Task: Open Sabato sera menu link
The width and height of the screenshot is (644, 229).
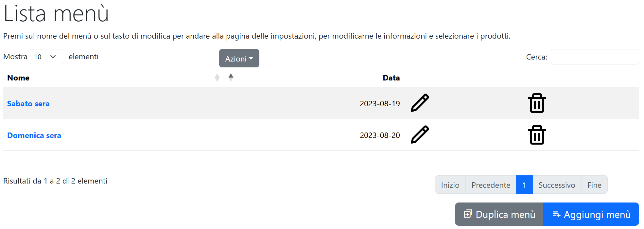Action: [x=28, y=104]
